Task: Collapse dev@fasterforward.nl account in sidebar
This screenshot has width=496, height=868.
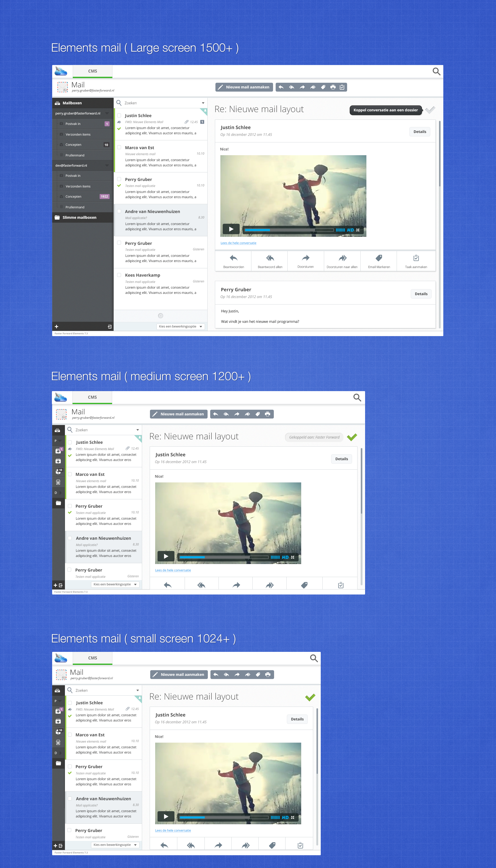Action: [x=107, y=165]
